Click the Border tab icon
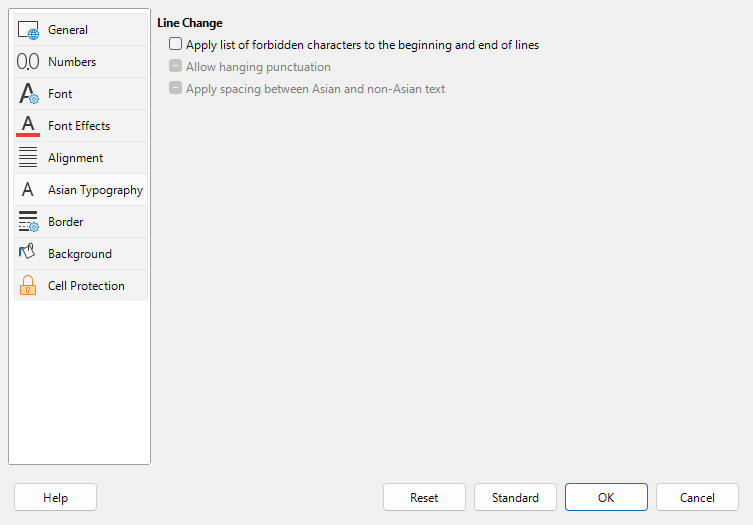 (28, 221)
